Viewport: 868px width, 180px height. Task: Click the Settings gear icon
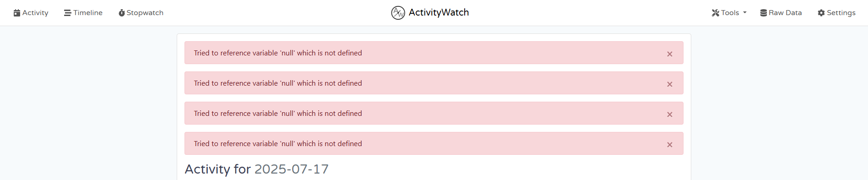click(x=821, y=13)
